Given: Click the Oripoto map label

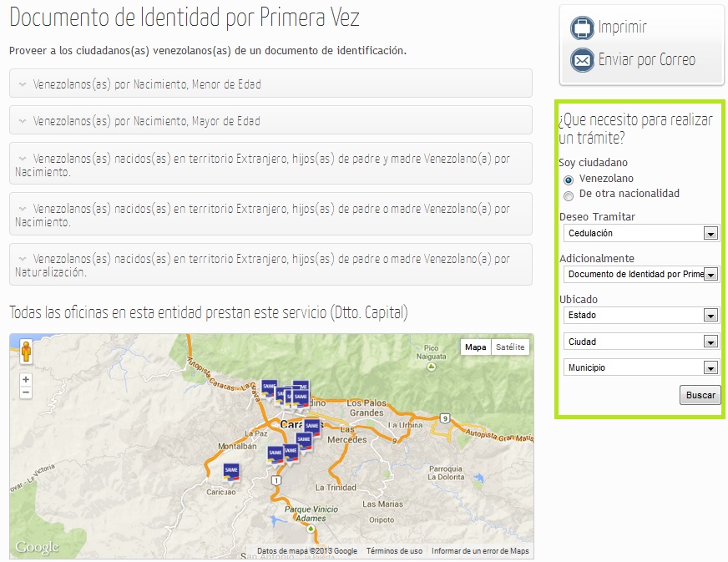Looking at the screenshot, I should (x=382, y=519).
